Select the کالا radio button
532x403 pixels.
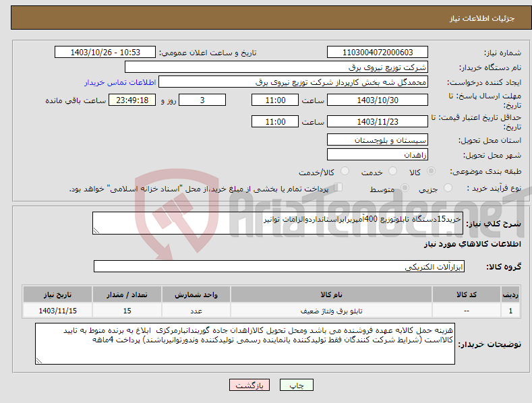click(431, 171)
